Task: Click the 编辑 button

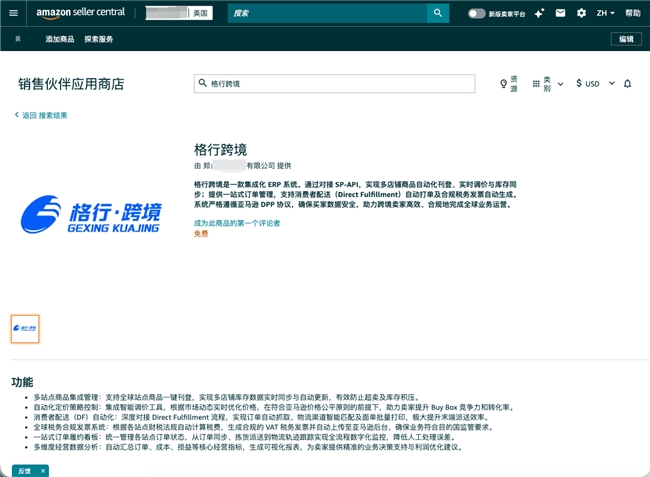Action: [x=625, y=39]
